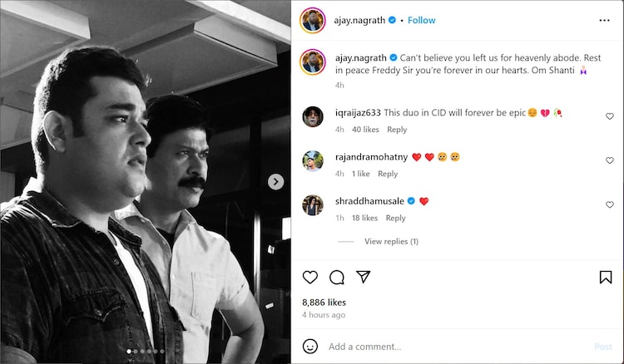Go to next photo with arrow

coord(276,182)
